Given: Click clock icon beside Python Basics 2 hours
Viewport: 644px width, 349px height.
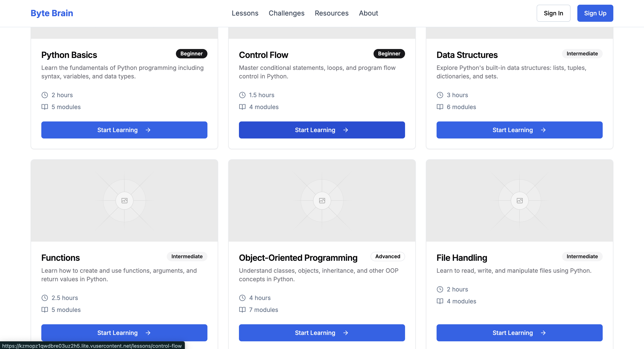Looking at the screenshot, I should [x=45, y=95].
